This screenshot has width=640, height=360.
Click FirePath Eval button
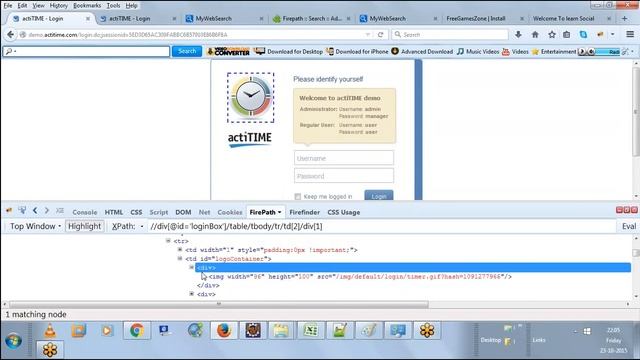629,226
